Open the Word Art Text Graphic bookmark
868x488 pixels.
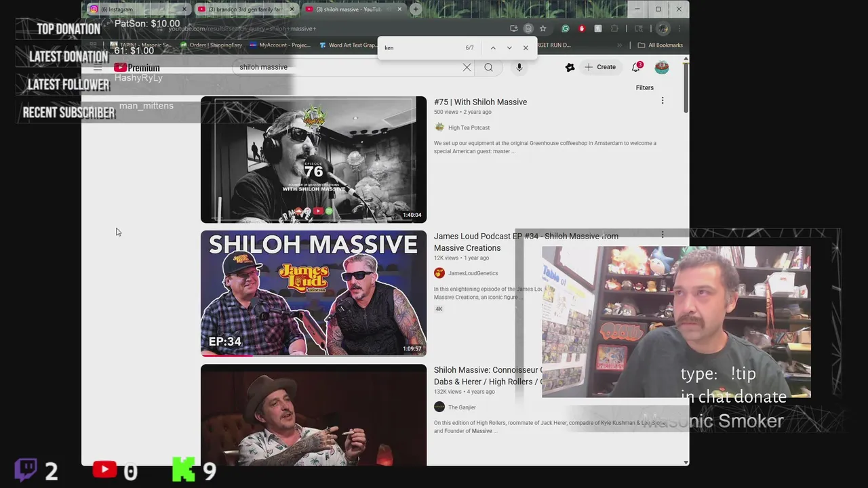pos(348,45)
